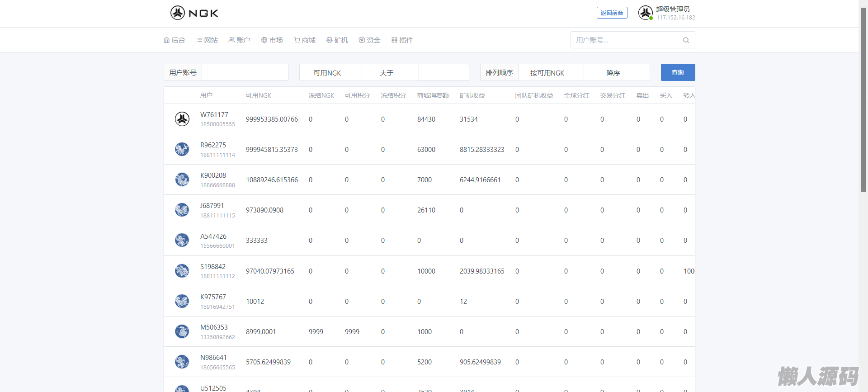Click avatar of user W761177
This screenshot has width=868, height=392.
(182, 119)
